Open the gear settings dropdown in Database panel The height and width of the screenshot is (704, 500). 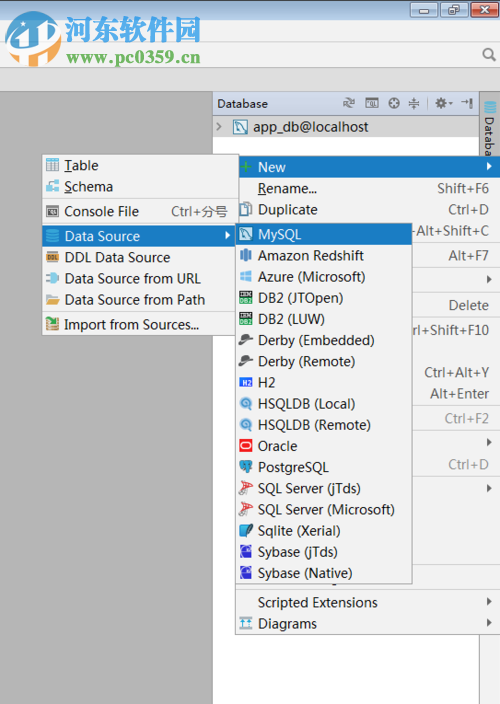pyautogui.click(x=444, y=104)
